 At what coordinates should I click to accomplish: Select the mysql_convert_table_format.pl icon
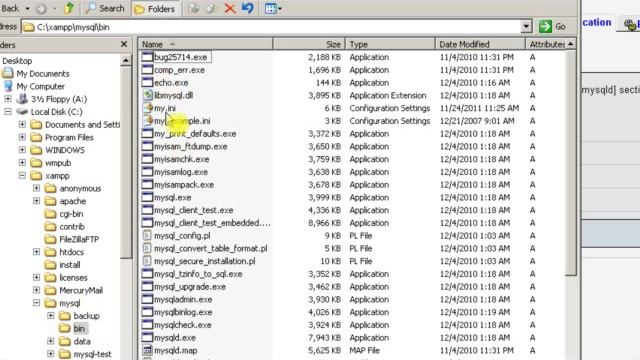147,248
